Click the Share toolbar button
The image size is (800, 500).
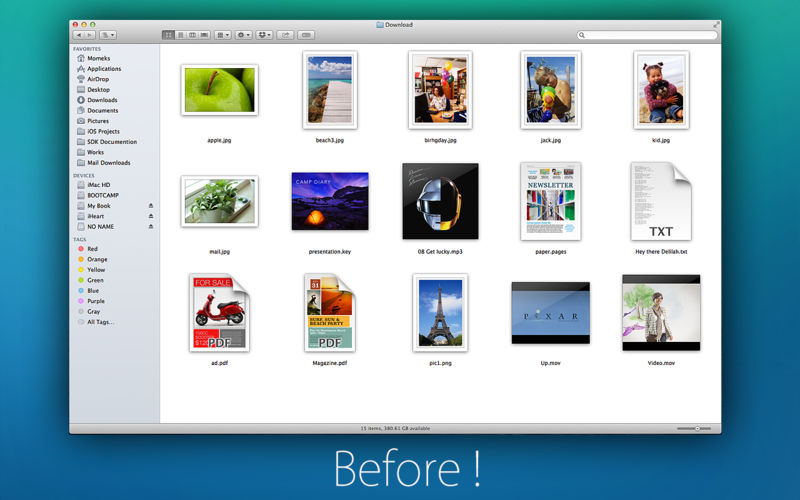pos(285,35)
